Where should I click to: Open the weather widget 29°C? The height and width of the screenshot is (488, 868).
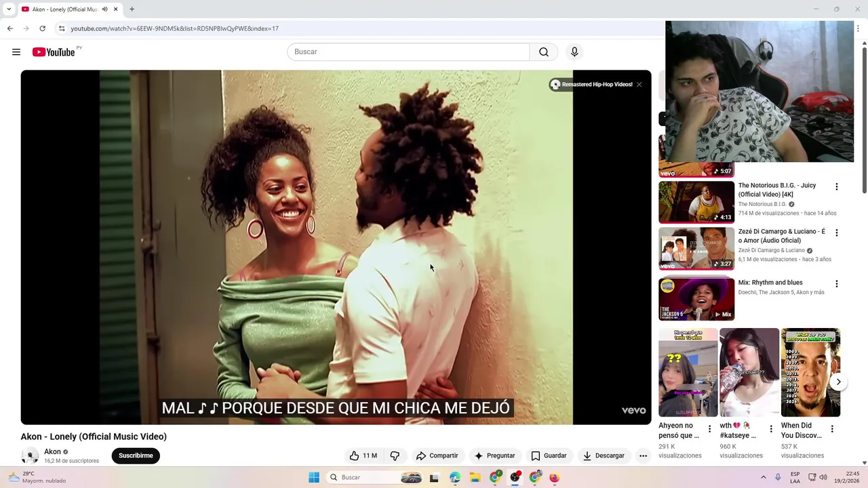coord(37,477)
